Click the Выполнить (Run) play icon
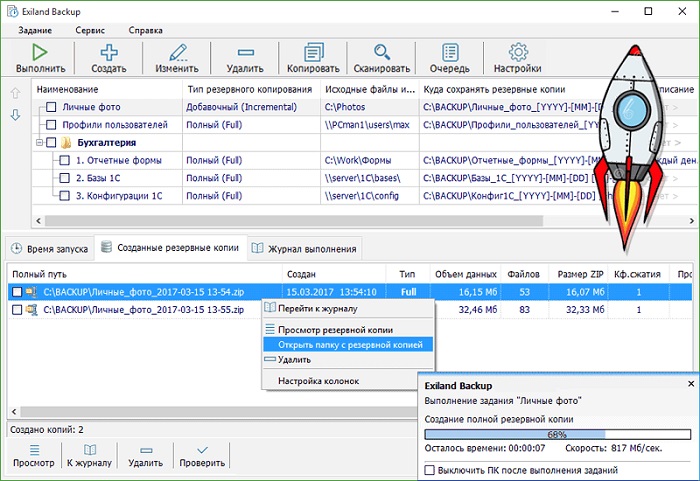700x481 pixels. pos(40,52)
